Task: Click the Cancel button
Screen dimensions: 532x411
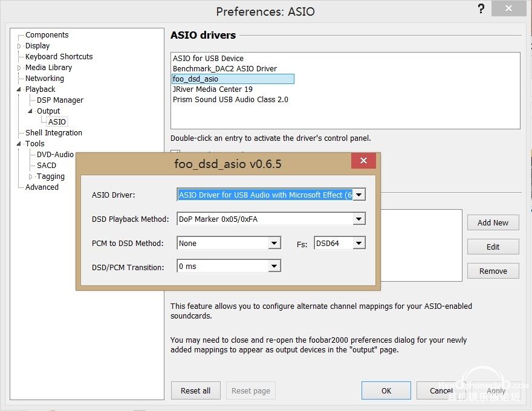Action: click(x=441, y=390)
